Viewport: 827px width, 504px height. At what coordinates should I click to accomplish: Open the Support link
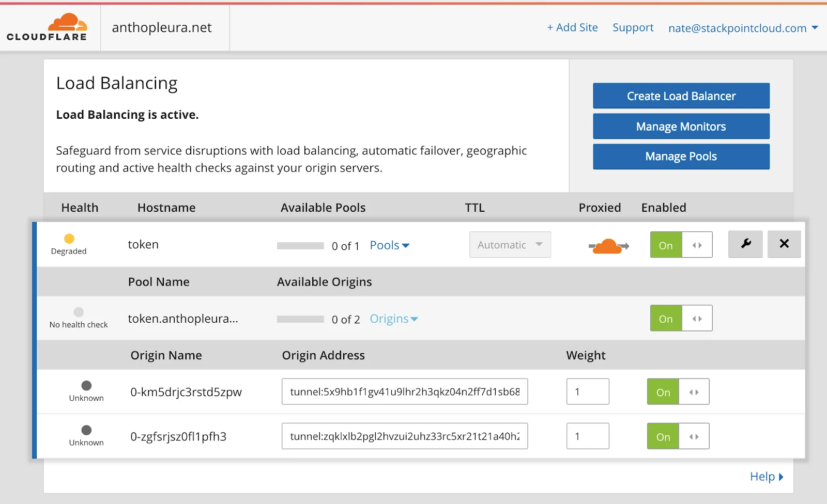(633, 27)
